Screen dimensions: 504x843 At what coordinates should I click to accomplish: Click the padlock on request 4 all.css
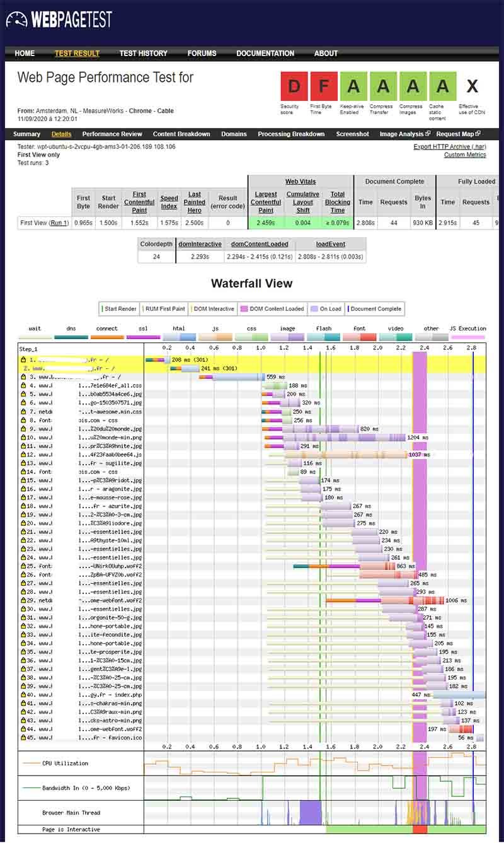pos(23,385)
